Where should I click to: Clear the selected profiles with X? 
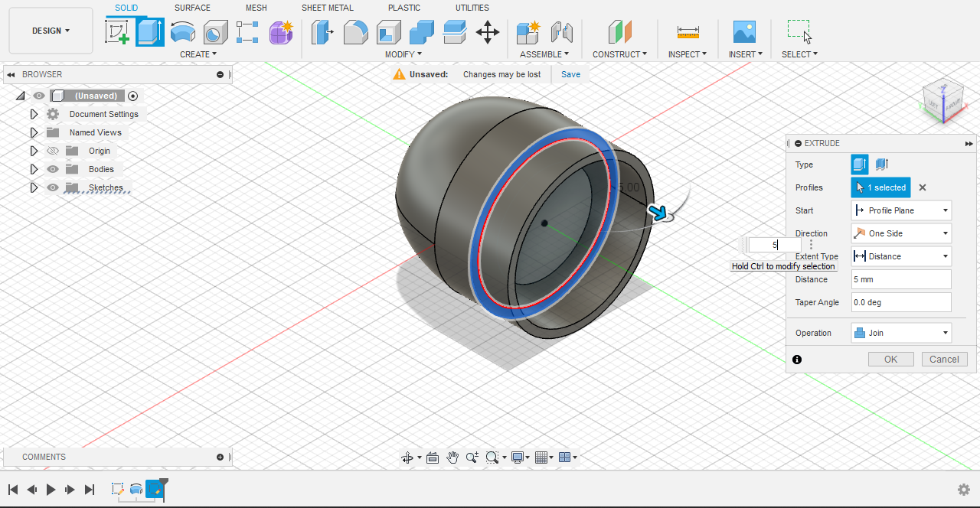(923, 187)
